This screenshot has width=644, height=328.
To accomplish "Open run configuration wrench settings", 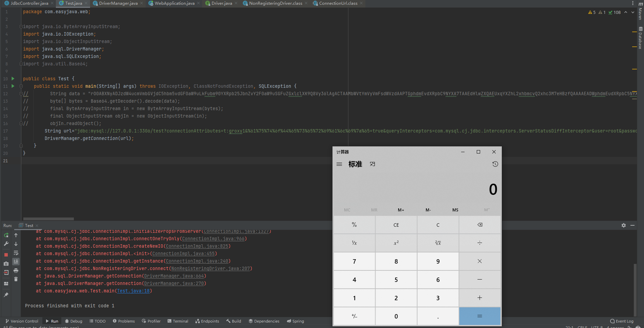I will tap(6, 244).
